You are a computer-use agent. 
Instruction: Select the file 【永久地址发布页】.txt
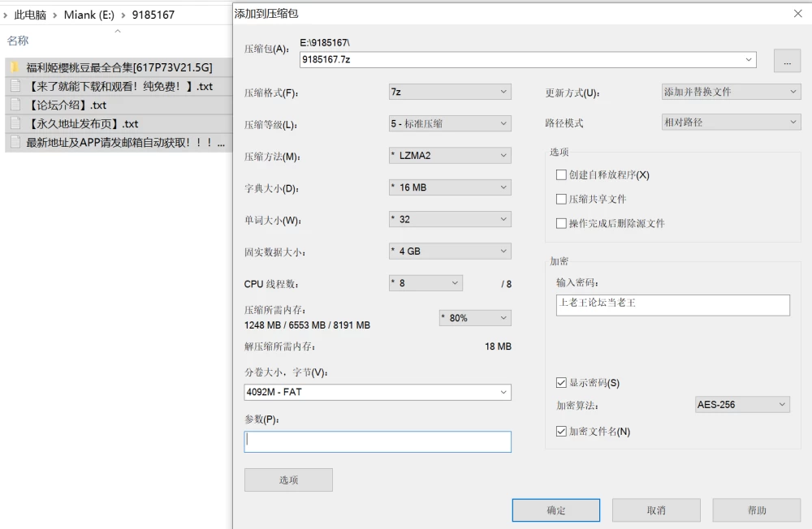[119, 123]
